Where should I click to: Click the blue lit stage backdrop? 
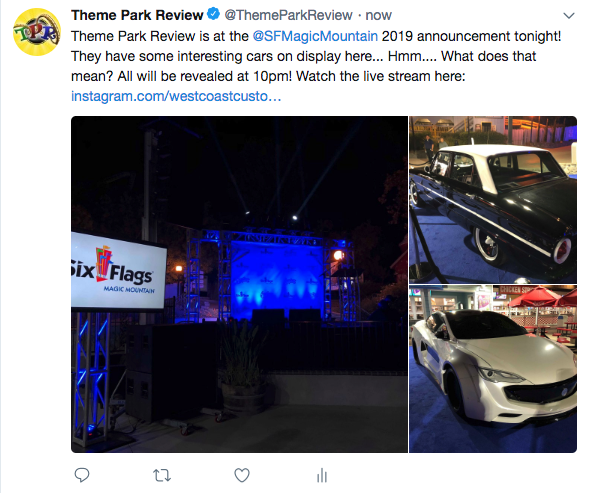coord(277,279)
